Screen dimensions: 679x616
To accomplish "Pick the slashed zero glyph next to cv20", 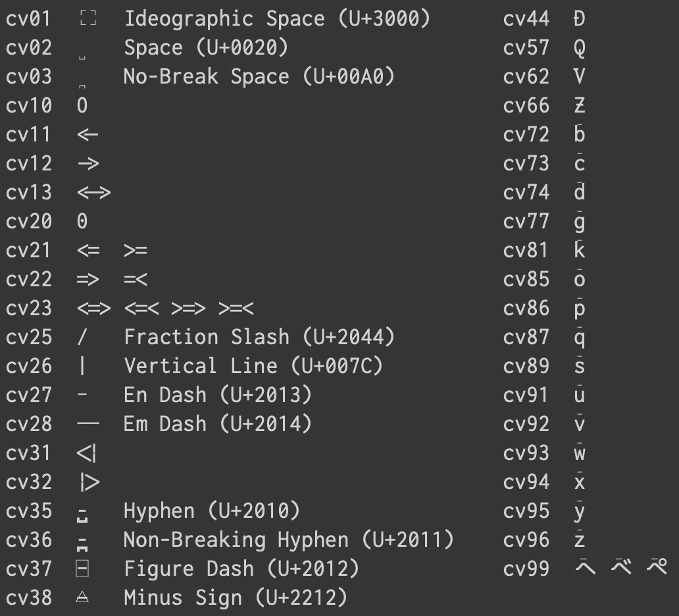I will pos(82,221).
